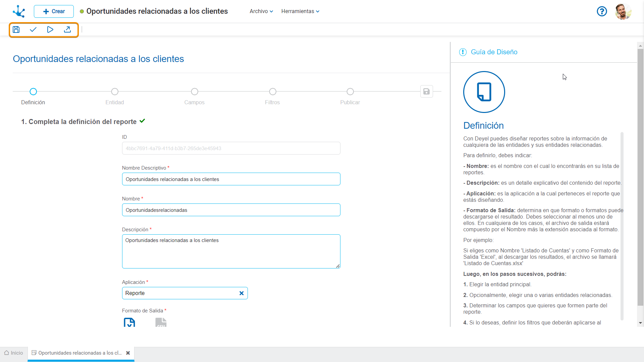Open the help question mark icon
Viewport: 644px width, 362px height.
coord(602,11)
